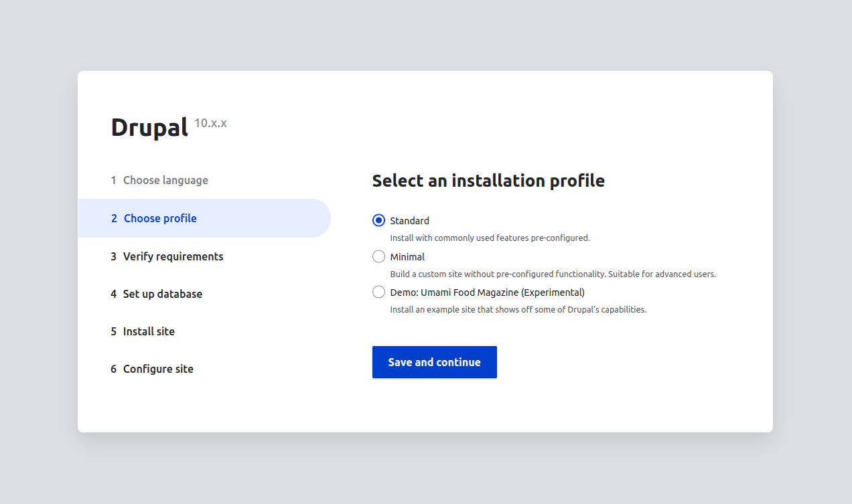Click the Save and continue button
Screen dimensions: 852x504
[434, 362]
